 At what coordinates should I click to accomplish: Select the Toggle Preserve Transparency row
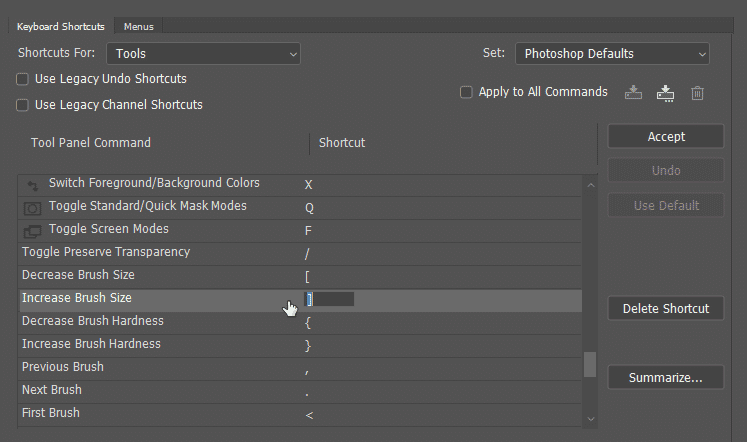coord(150,253)
